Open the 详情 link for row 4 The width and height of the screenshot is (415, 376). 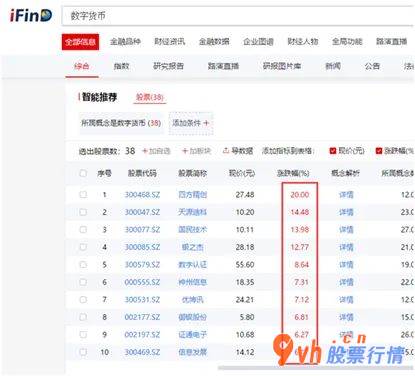tap(346, 247)
